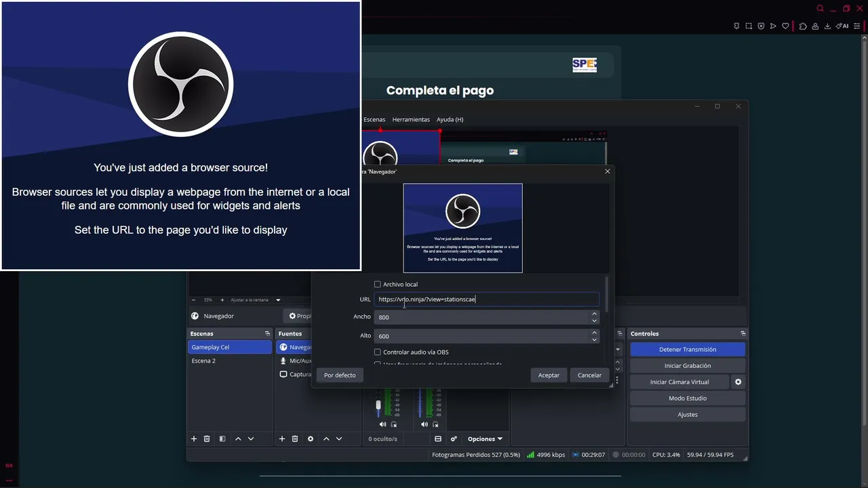This screenshot has width=868, height=488.
Task: Open the browser extensions puzzle icon
Action: [x=803, y=26]
